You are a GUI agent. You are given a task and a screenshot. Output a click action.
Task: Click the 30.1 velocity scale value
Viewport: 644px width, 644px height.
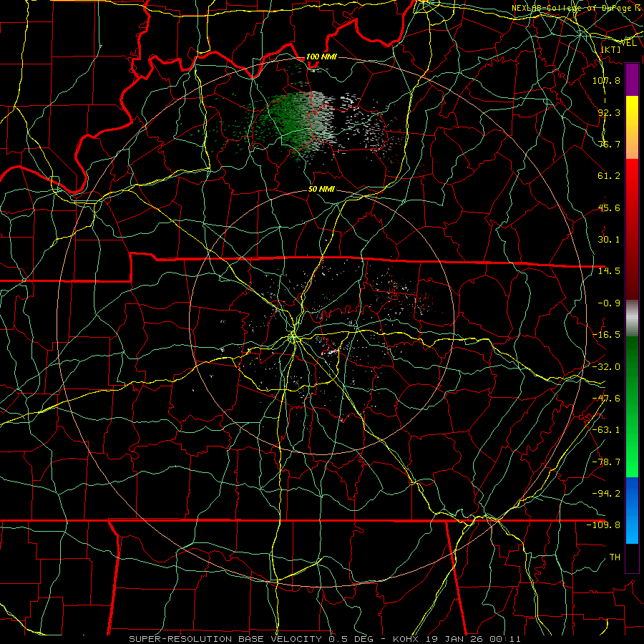click(x=609, y=239)
